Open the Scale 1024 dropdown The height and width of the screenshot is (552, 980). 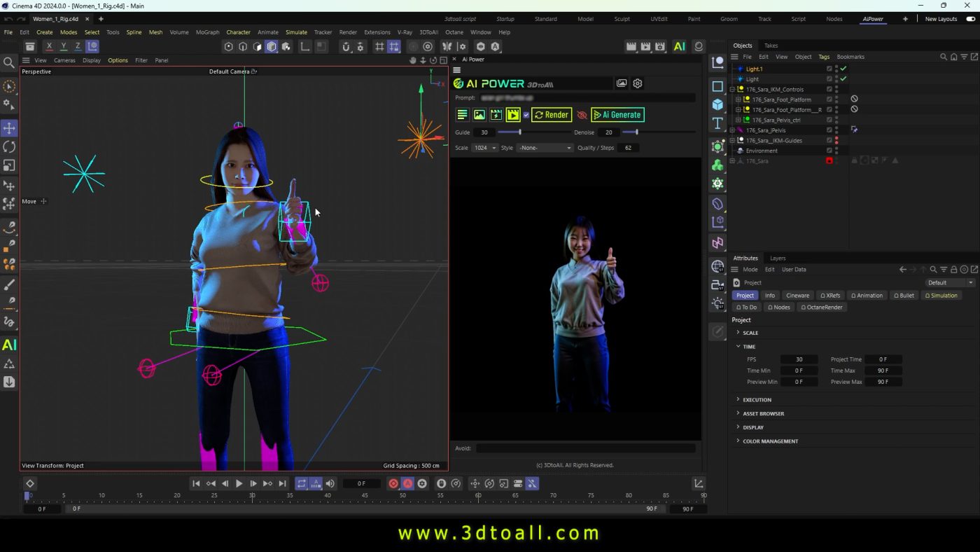tap(485, 148)
